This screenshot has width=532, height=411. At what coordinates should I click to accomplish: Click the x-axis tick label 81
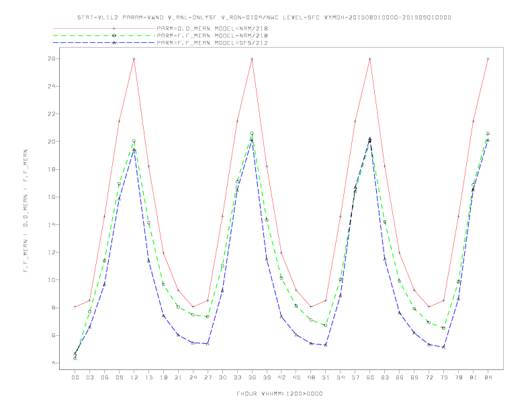(473, 377)
